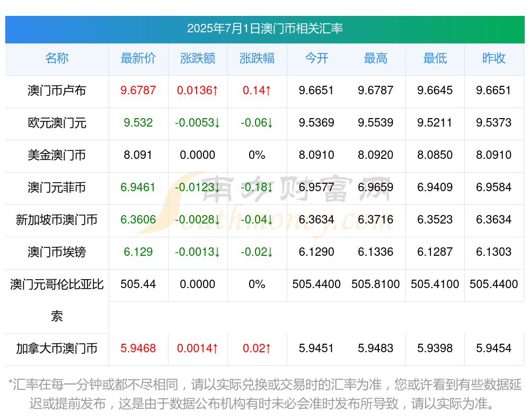
Task: Click latest price 8.091
Action: (x=138, y=155)
